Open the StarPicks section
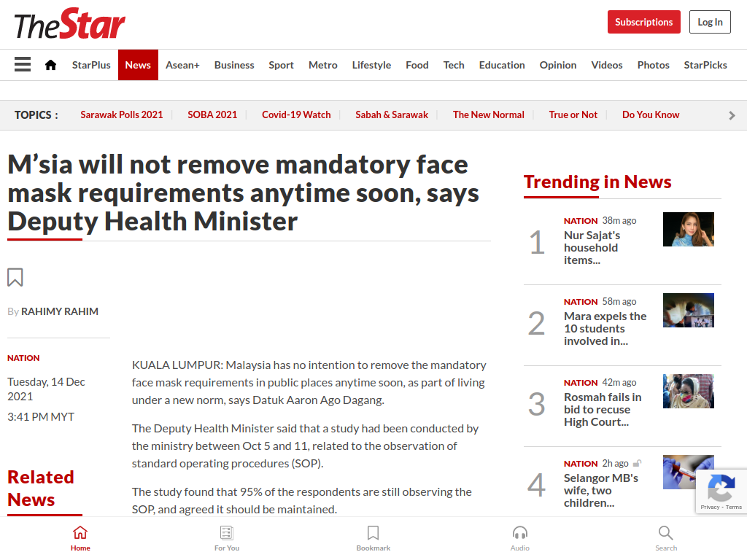The width and height of the screenshot is (747, 560). click(705, 65)
